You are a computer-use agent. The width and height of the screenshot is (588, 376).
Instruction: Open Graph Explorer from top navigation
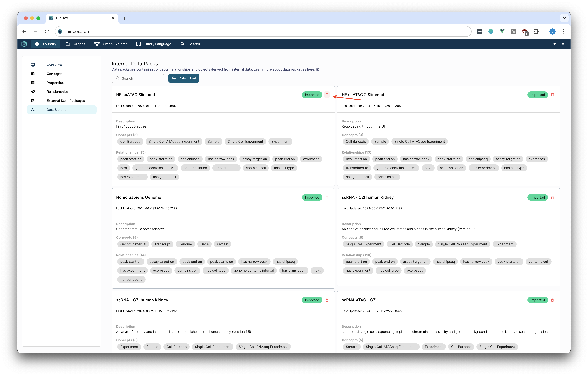[111, 44]
